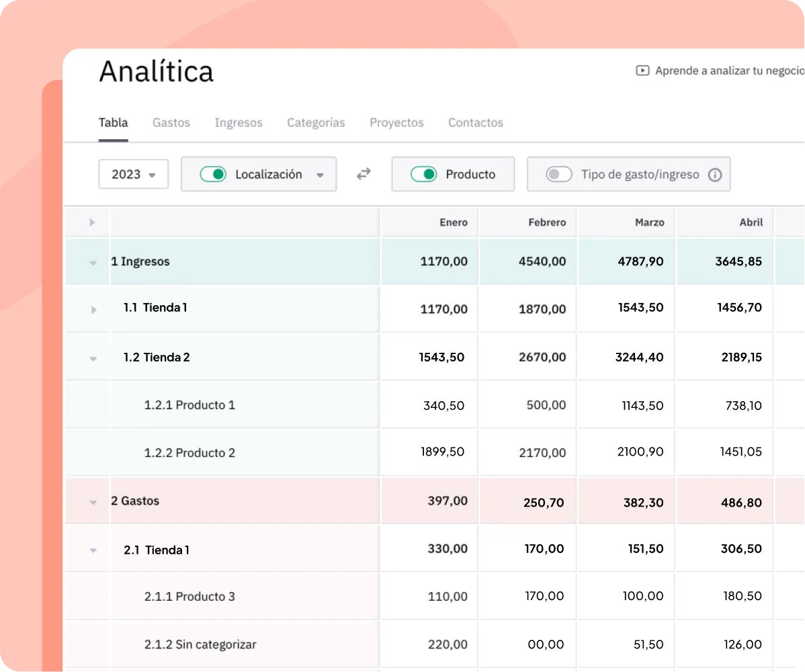Expand all rows using header arrow
Image resolution: width=805 pixels, height=672 pixels.
click(92, 222)
